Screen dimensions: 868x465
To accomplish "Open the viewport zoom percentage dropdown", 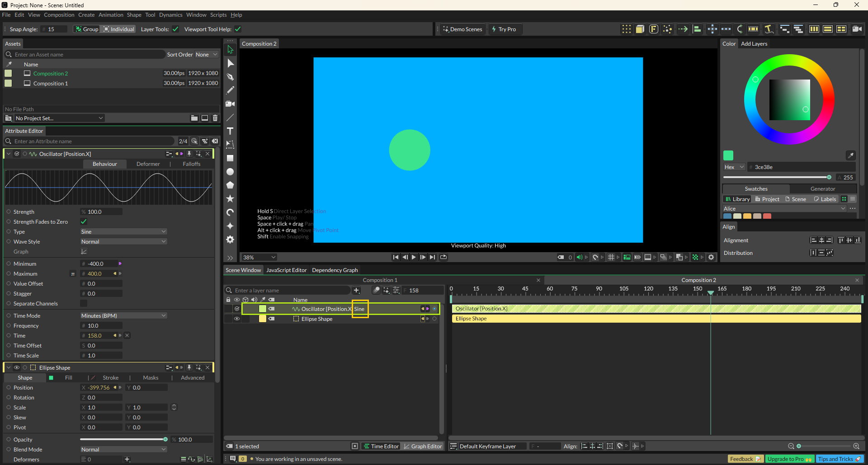I will [x=259, y=258].
